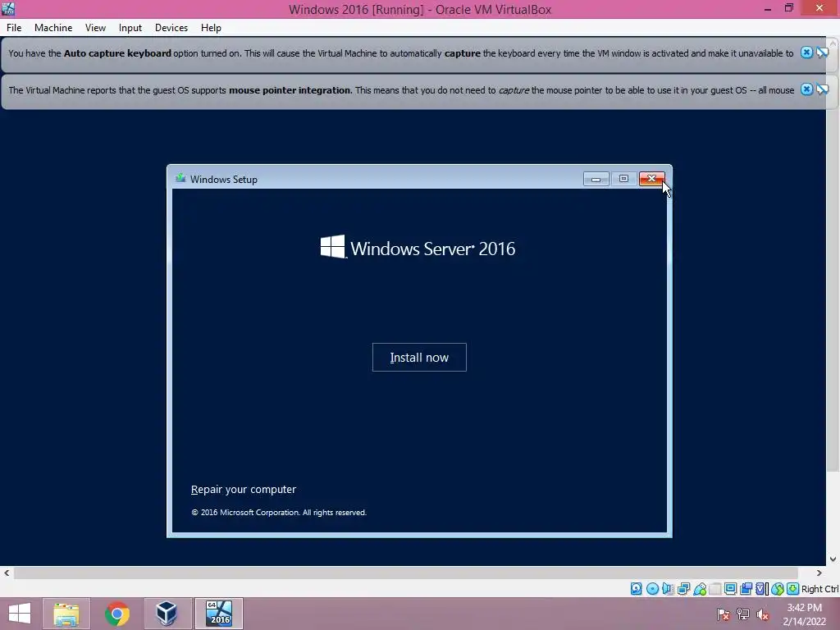Viewport: 840px width, 630px height.
Task: Click the network adapters indicator
Action: pyautogui.click(x=683, y=589)
